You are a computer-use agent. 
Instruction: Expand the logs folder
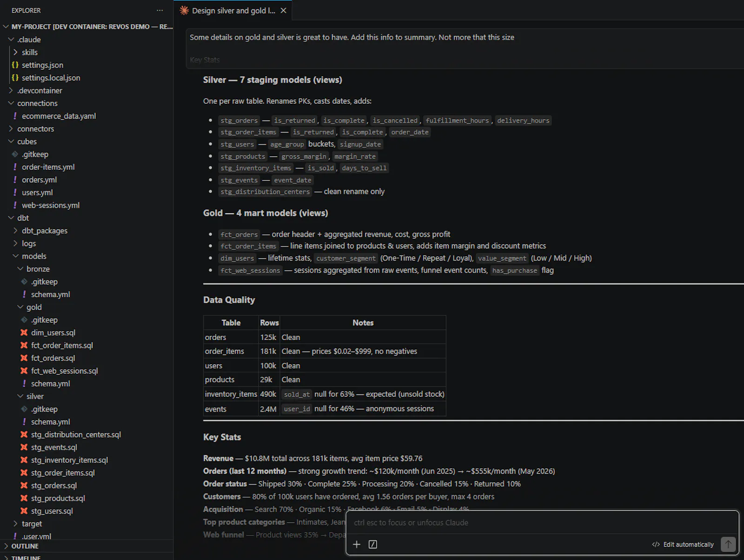[x=16, y=243]
